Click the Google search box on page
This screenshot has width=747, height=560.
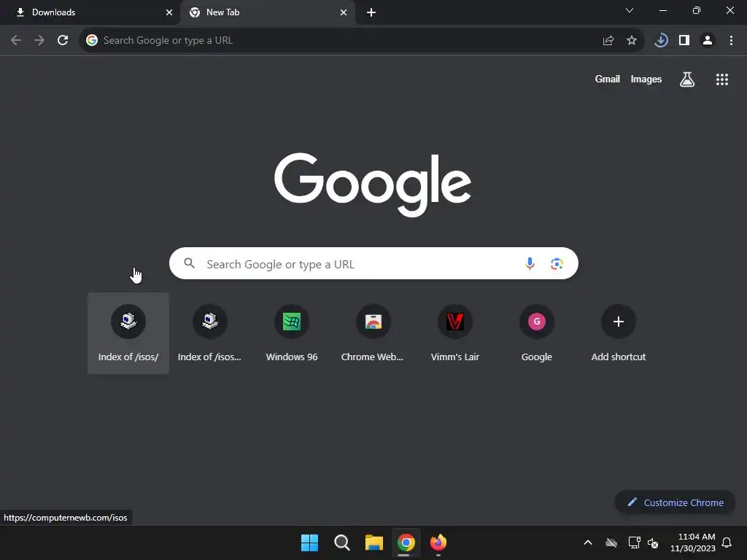[x=373, y=263]
